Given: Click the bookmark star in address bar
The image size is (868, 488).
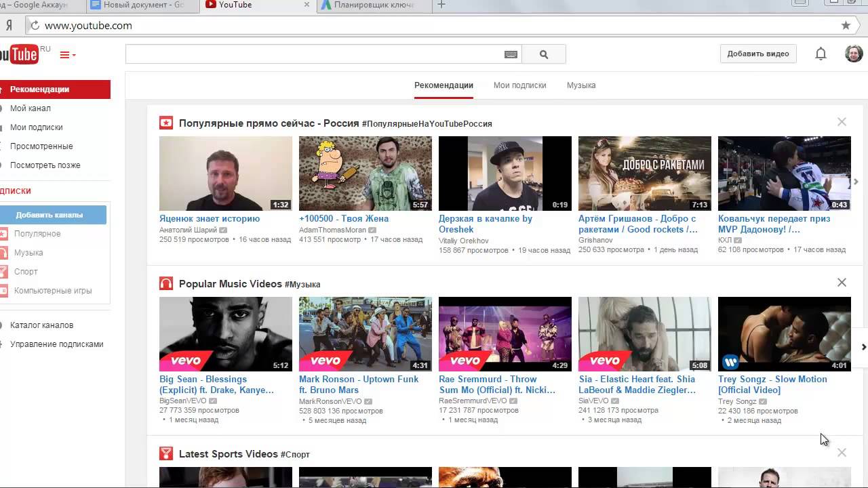Looking at the screenshot, I should click(846, 25).
